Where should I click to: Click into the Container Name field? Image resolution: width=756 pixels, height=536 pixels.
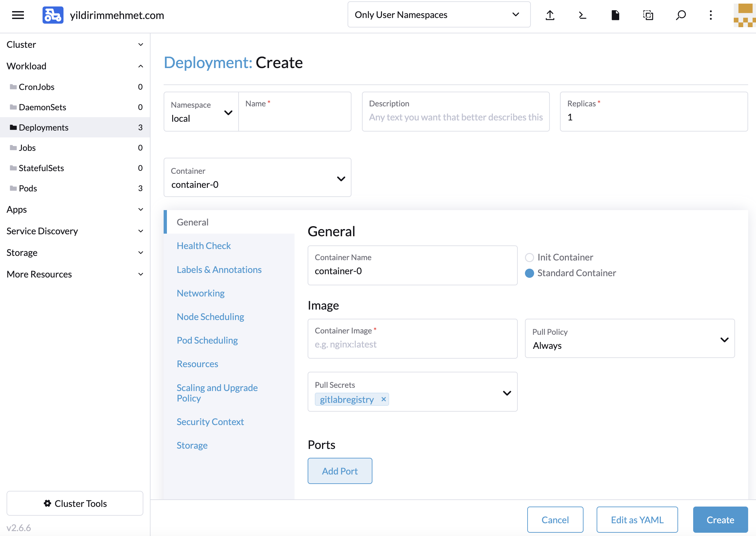tap(412, 265)
